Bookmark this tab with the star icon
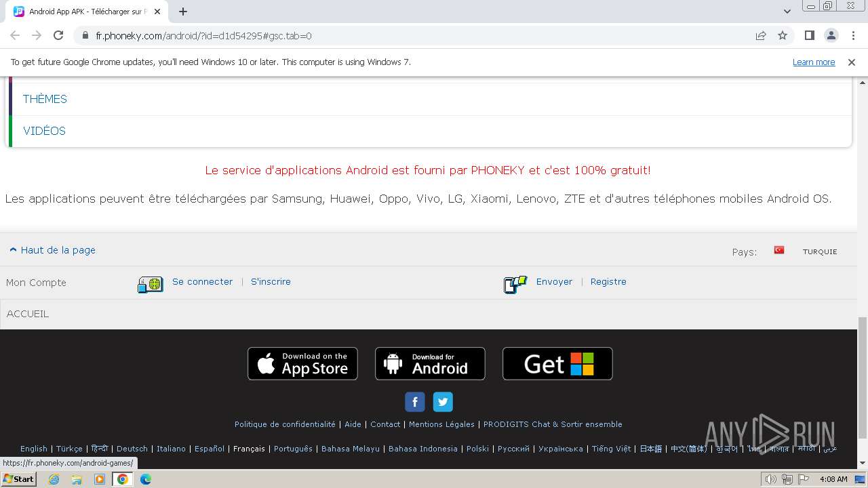Viewport: 868px width, 488px height. click(x=783, y=35)
